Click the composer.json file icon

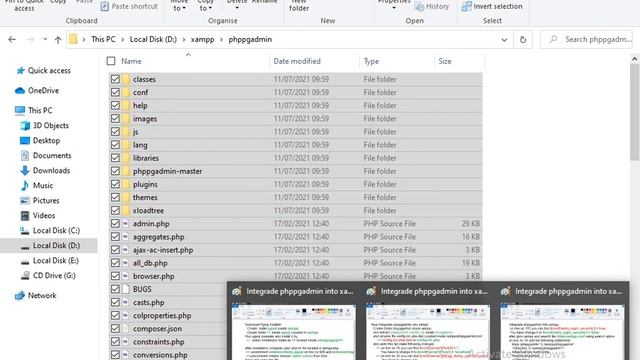coord(126,329)
